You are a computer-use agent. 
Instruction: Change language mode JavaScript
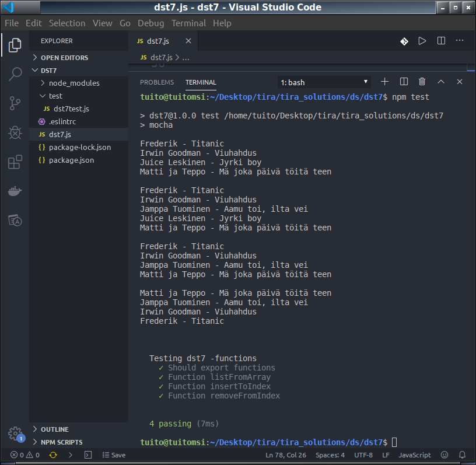click(x=414, y=455)
